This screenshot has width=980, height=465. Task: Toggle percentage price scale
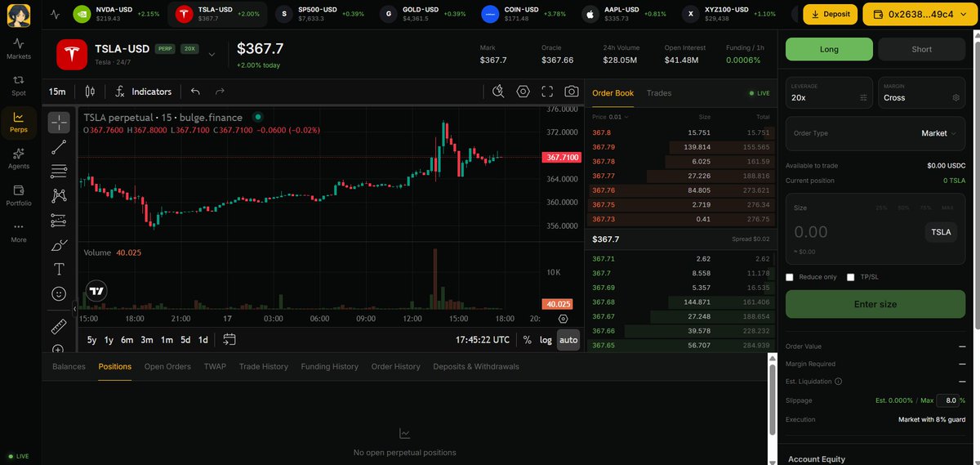click(x=528, y=340)
